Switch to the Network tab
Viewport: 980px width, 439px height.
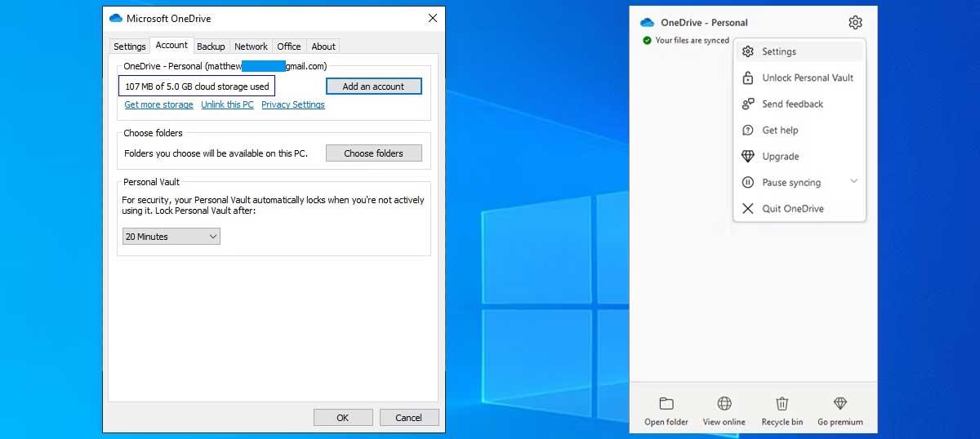(251, 47)
